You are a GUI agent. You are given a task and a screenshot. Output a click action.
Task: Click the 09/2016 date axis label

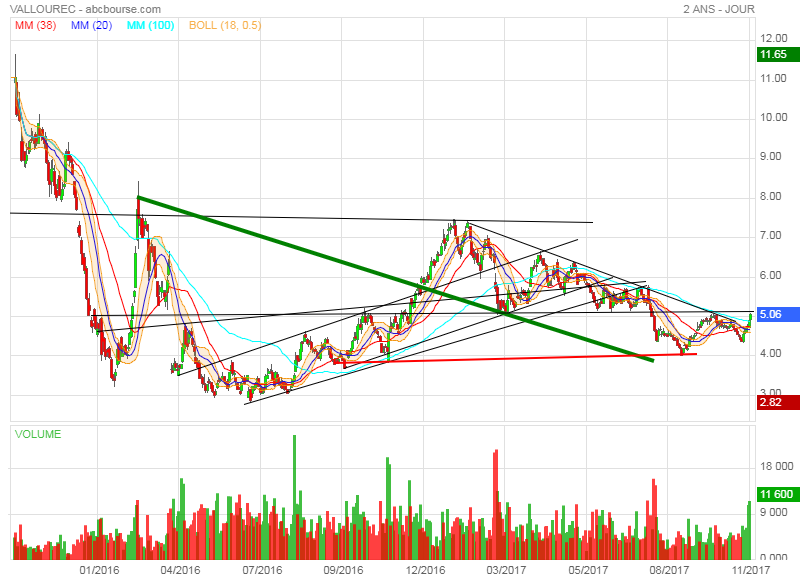pos(343,570)
